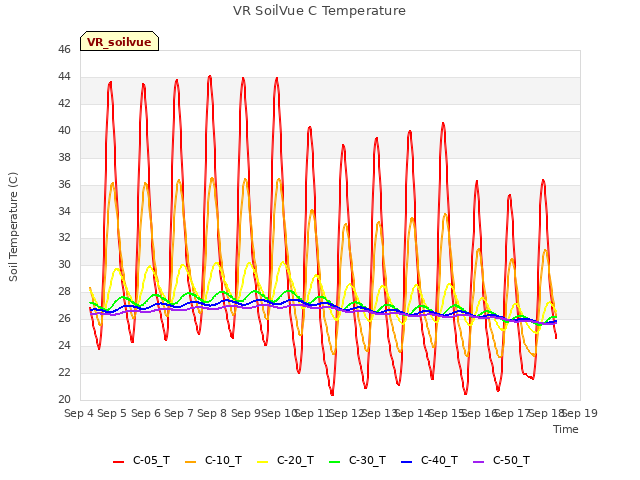This screenshot has width=640, height=480.
Task: Click the 30 y-axis tick label
Action: coord(64,264)
